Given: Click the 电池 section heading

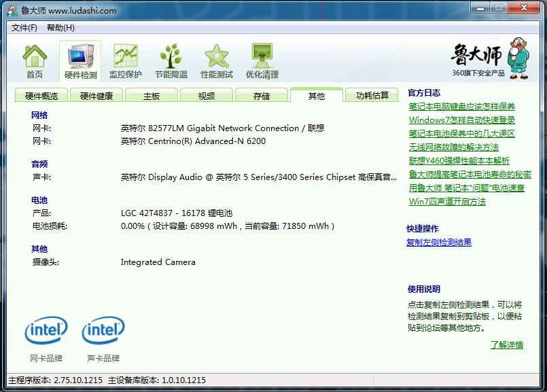Looking at the screenshot, I should point(39,200).
